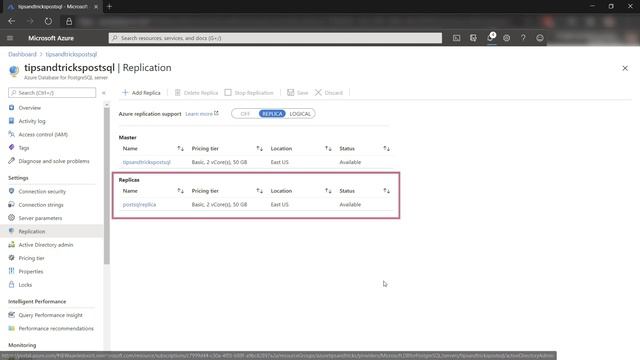Image resolution: width=640 pixels, height=360 pixels.
Task: Open Activity log in the sidebar
Action: click(32, 121)
